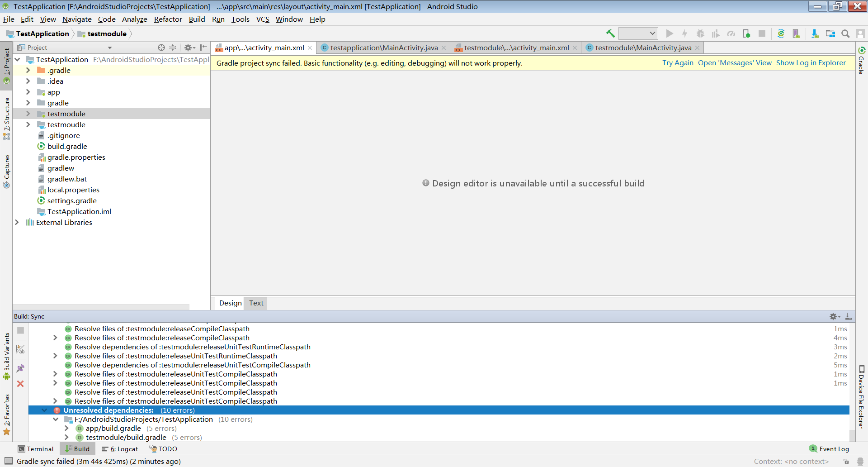Open Project panel settings gear
Image resolution: width=868 pixels, height=467 pixels.
point(189,48)
